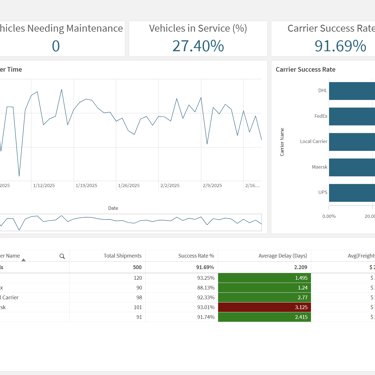Click the 1/19/2025 date axis label
This screenshot has width=375, height=375.
coord(86,185)
